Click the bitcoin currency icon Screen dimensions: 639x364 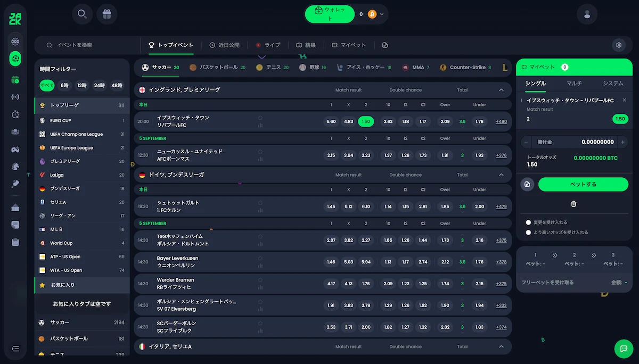click(372, 14)
